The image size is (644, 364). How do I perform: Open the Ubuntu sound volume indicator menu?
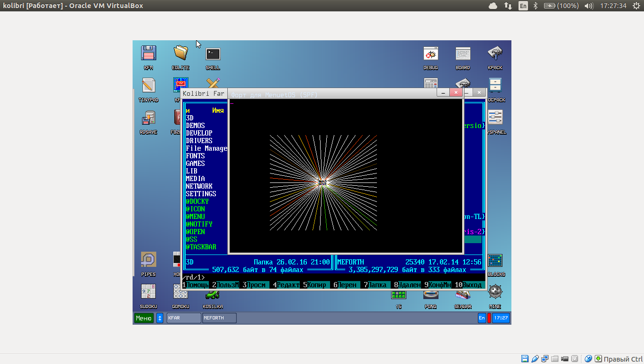coord(589,6)
